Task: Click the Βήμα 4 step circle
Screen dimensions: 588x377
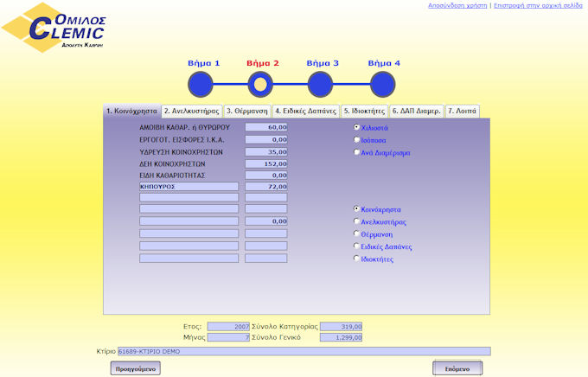Action: 383,85
